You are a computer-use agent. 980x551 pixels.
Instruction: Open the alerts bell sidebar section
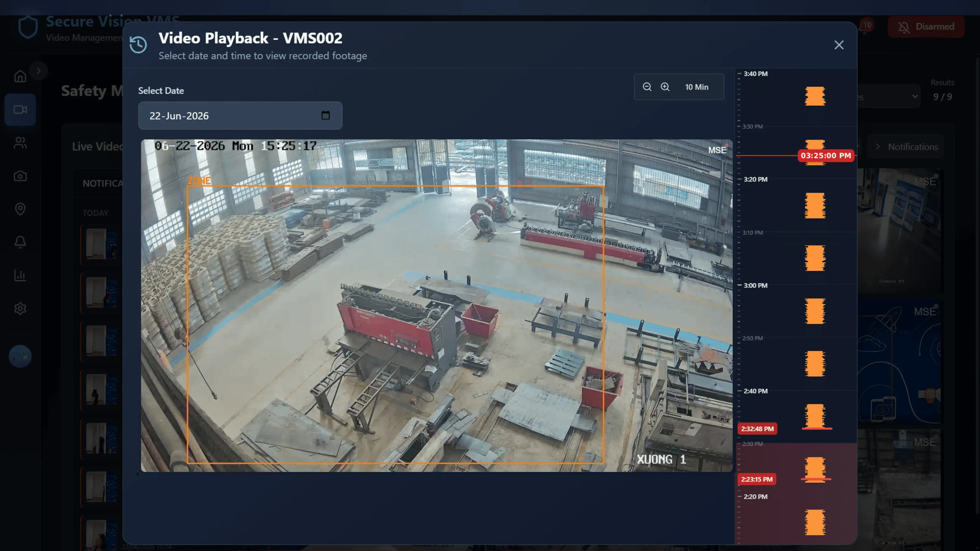(x=20, y=242)
